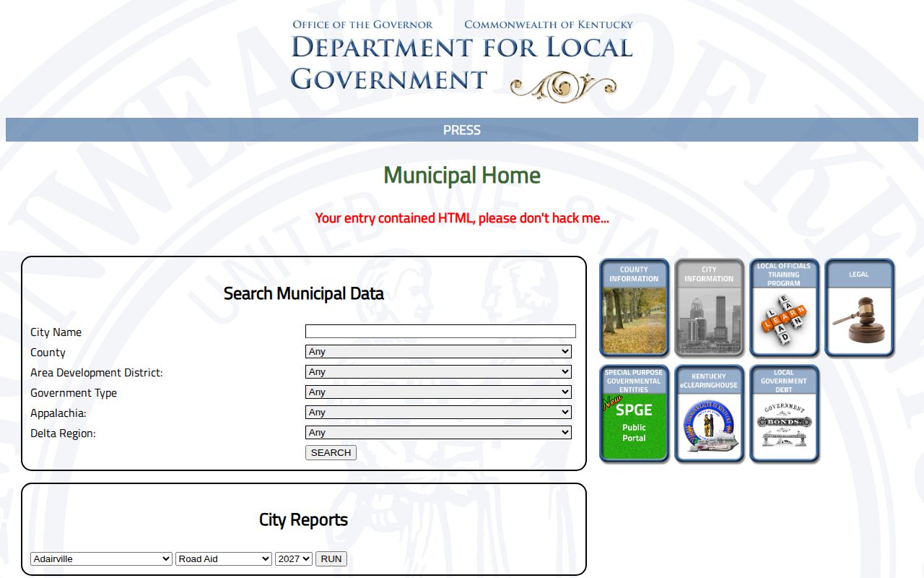Click the Appalachia label
This screenshot has width=924, height=578.
pyautogui.click(x=58, y=413)
